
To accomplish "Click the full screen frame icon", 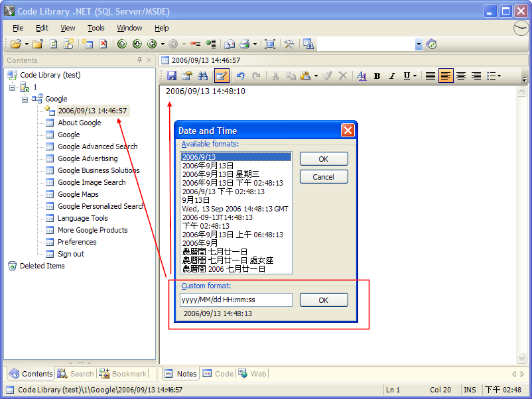I will click(x=270, y=44).
